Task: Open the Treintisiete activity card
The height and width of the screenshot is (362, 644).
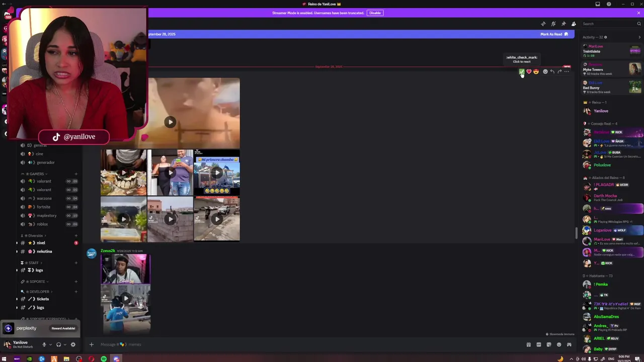Action: (612, 51)
